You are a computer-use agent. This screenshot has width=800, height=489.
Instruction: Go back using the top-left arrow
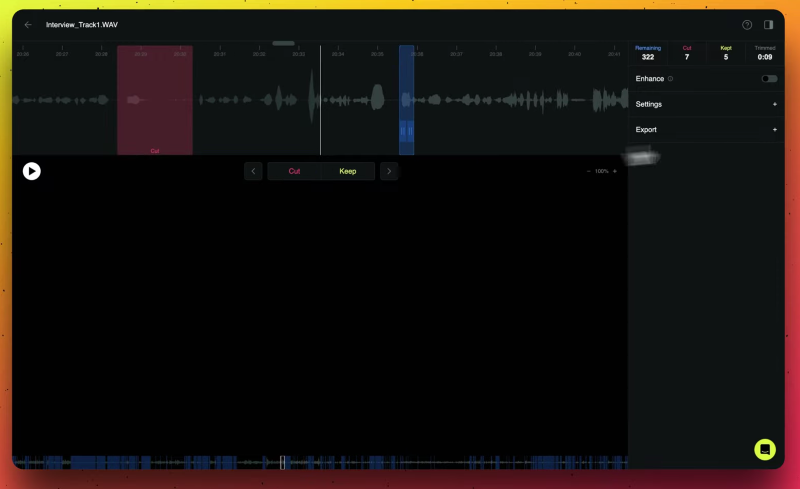pyautogui.click(x=28, y=25)
